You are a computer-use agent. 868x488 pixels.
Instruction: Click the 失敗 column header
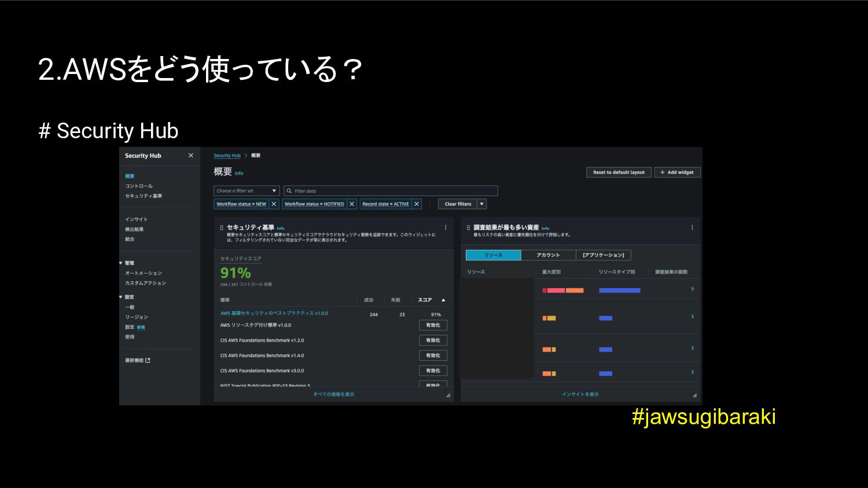click(396, 300)
